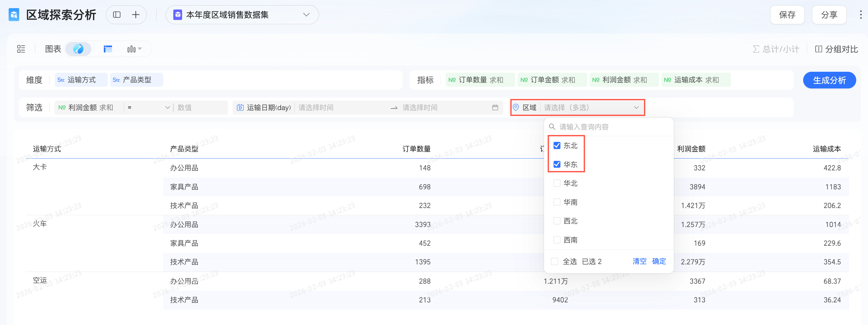Click the calendar icon in date filter
The height and width of the screenshot is (325, 868).
coord(495,107)
